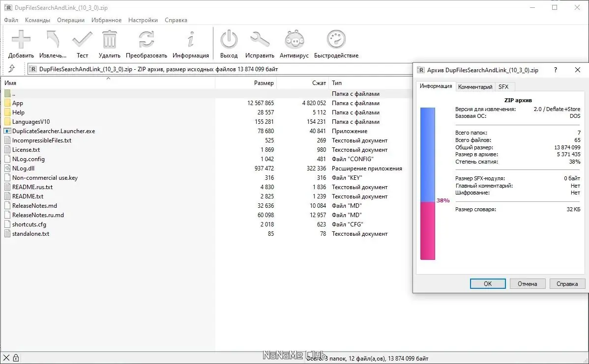This screenshot has height=364, width=589.
Task: Click the License.txt document icon
Action: click(x=7, y=149)
